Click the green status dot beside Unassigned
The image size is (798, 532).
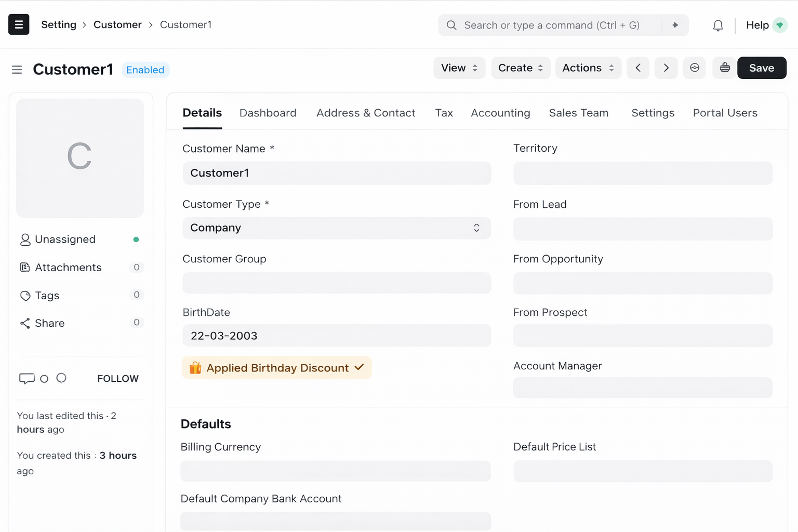coord(136,240)
